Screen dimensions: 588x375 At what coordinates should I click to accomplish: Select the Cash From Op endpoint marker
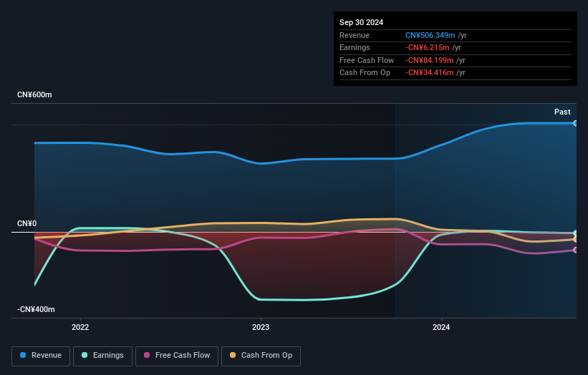click(576, 240)
